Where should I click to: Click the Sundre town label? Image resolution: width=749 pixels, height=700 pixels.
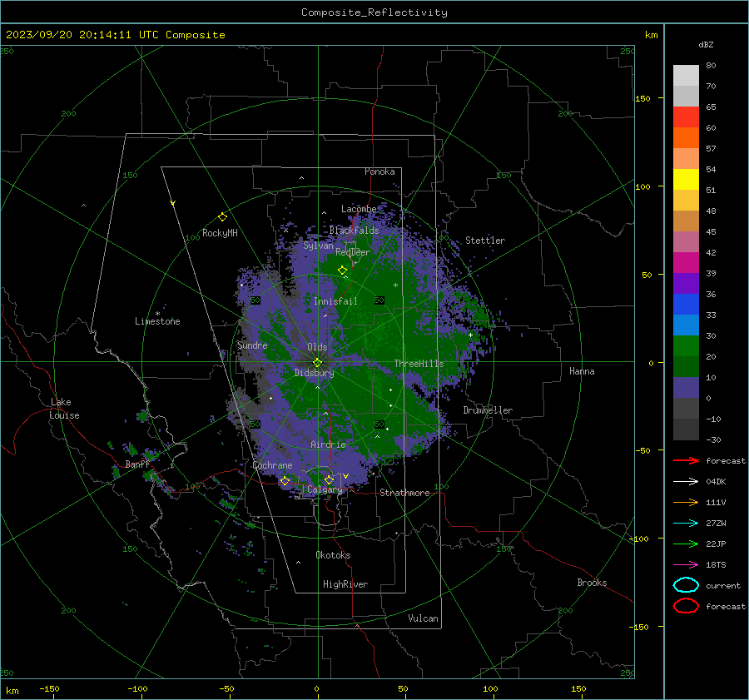click(x=252, y=345)
